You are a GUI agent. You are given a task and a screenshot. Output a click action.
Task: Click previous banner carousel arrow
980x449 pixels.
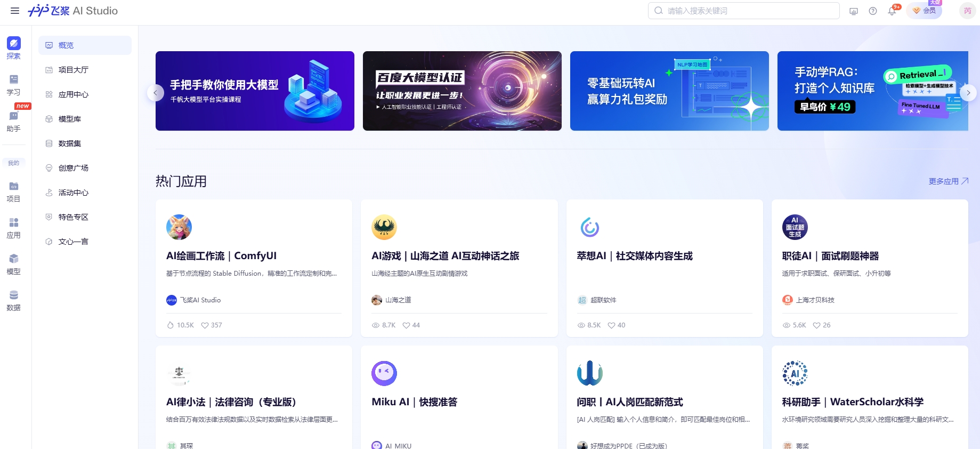tap(155, 92)
